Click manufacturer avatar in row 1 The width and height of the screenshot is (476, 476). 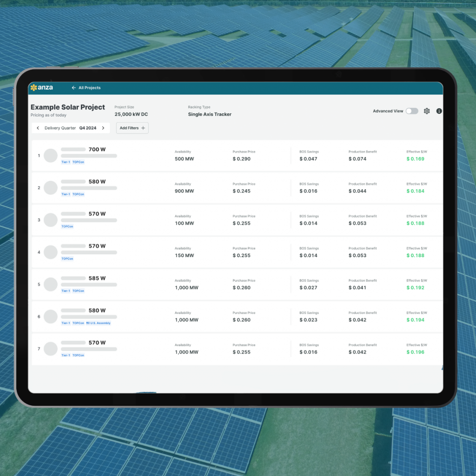(x=50, y=156)
